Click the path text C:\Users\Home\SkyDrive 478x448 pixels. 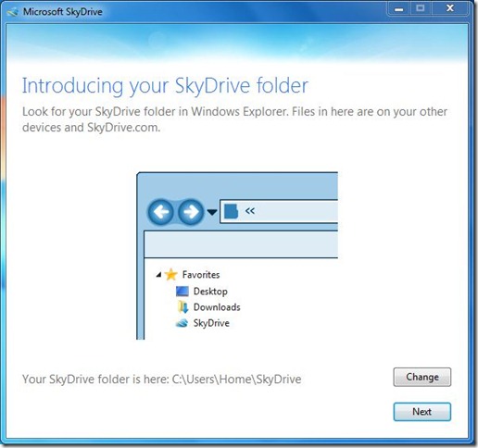point(236,379)
